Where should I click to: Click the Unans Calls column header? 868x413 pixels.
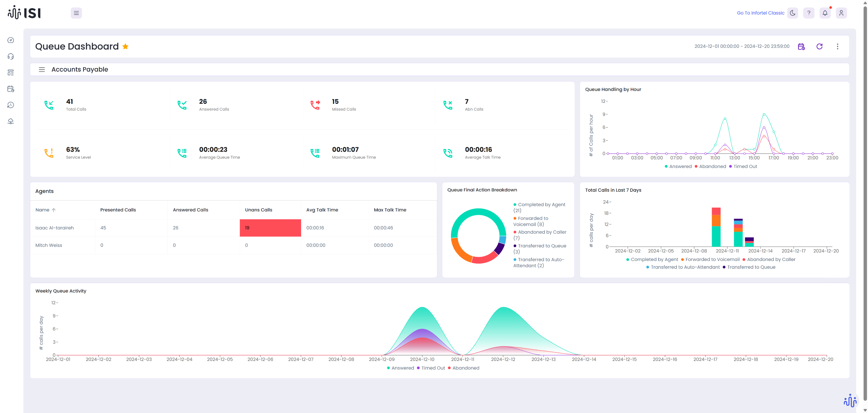[x=258, y=210]
